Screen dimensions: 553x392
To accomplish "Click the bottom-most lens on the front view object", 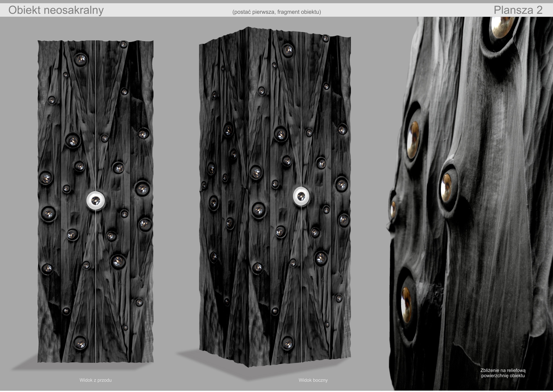I will point(80,343).
